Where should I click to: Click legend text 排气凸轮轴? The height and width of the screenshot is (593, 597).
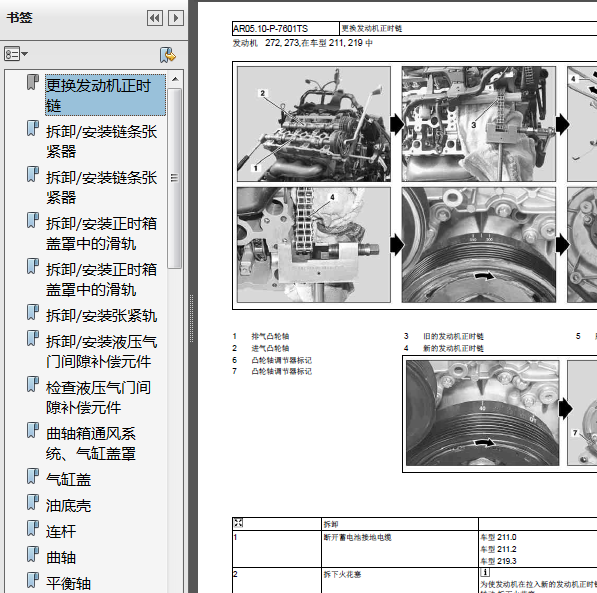point(270,336)
